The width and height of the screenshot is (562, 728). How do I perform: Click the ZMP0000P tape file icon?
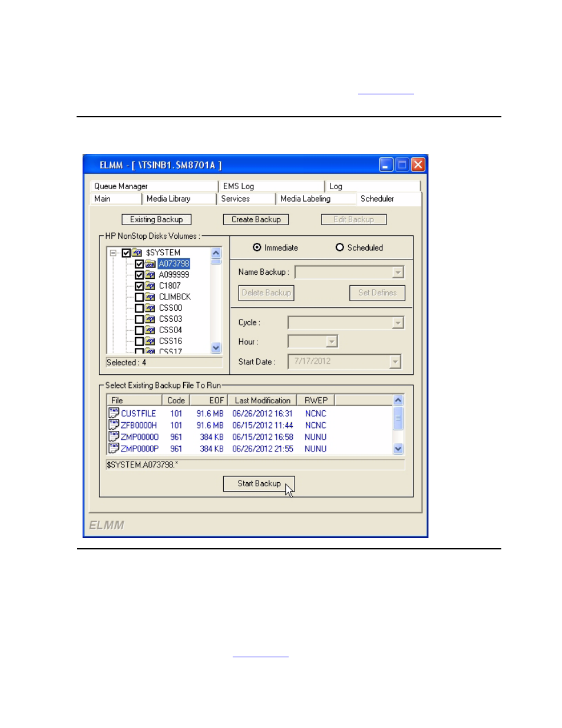click(114, 448)
